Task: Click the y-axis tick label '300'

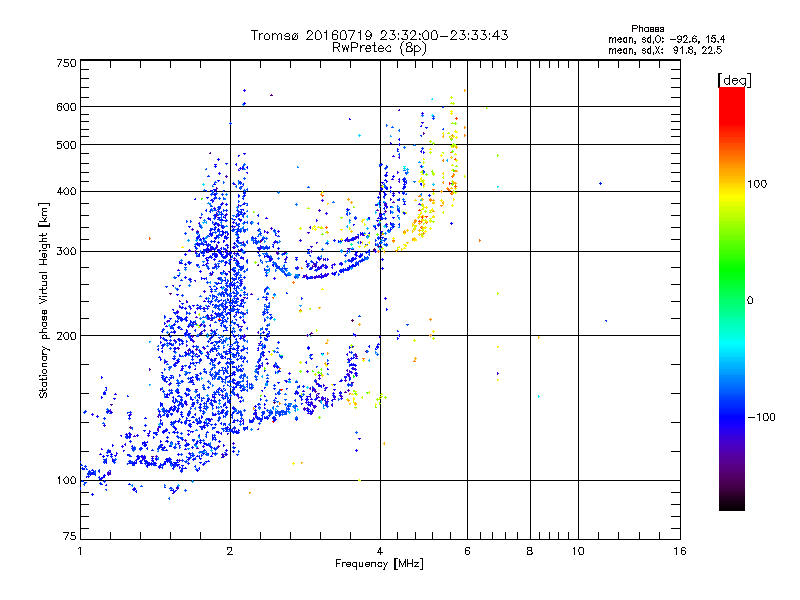Action: point(67,252)
